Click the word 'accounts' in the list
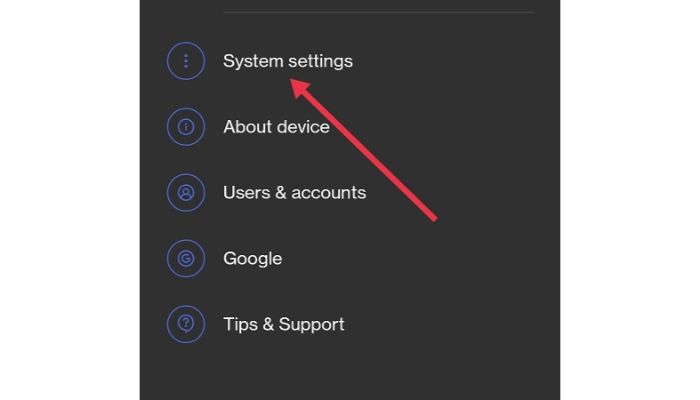The height and width of the screenshot is (400, 700). tap(329, 193)
